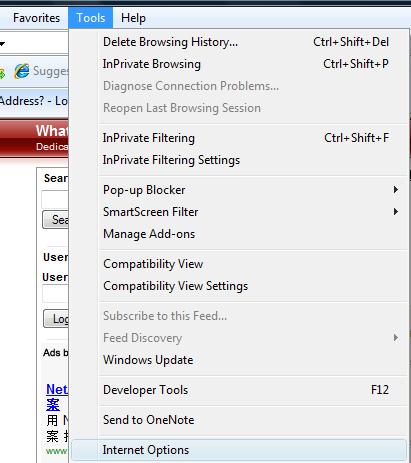
Task: Select Reopen Last Browsing Session
Action: [239, 108]
